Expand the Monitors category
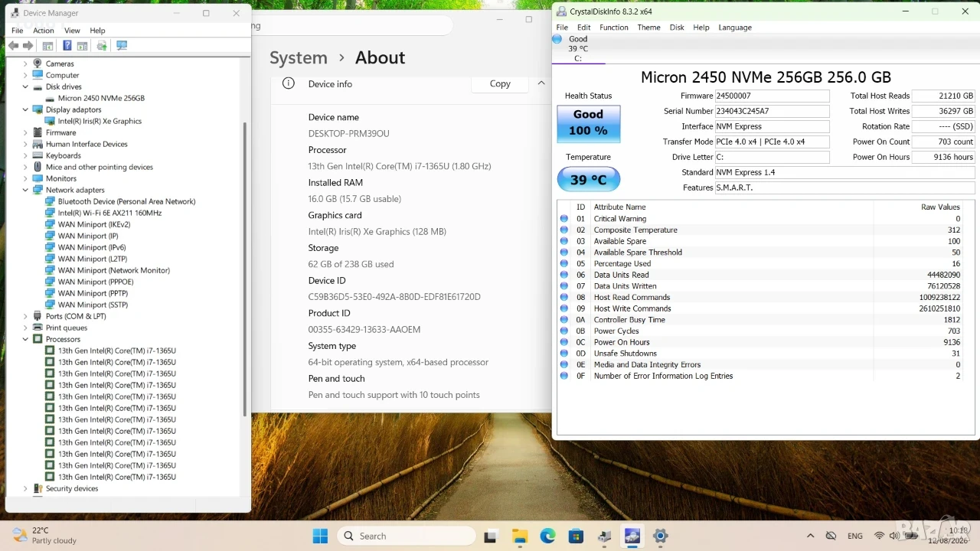The height and width of the screenshot is (551, 980). pos(25,178)
